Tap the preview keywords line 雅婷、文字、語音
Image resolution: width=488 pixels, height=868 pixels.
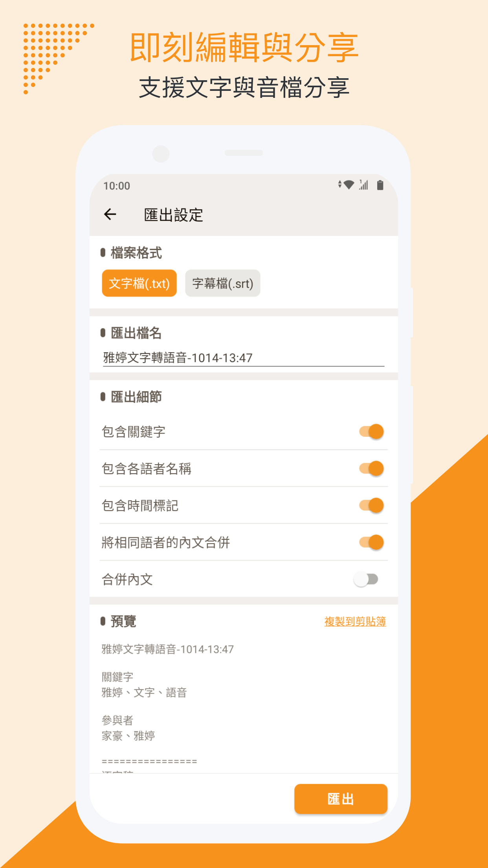[144, 692]
